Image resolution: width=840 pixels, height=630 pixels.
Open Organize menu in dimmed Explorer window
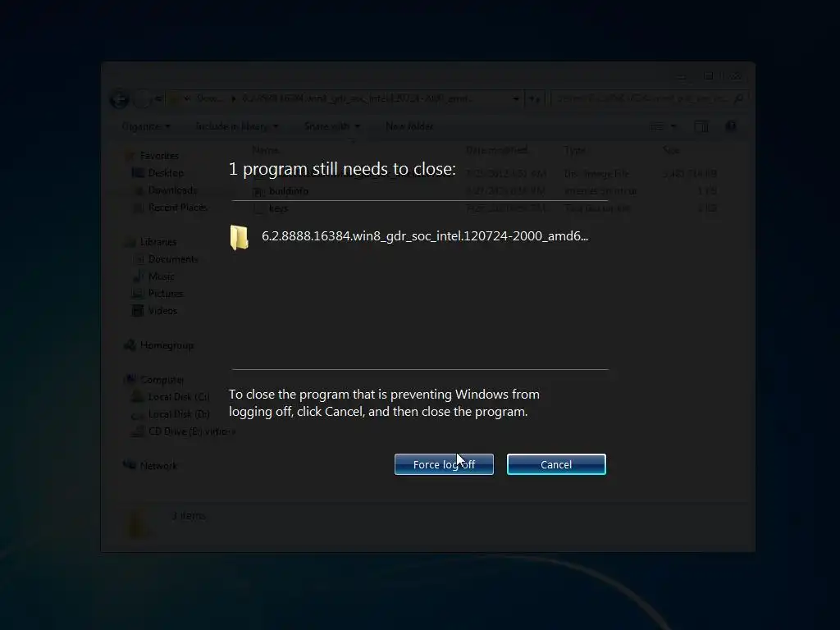point(146,126)
